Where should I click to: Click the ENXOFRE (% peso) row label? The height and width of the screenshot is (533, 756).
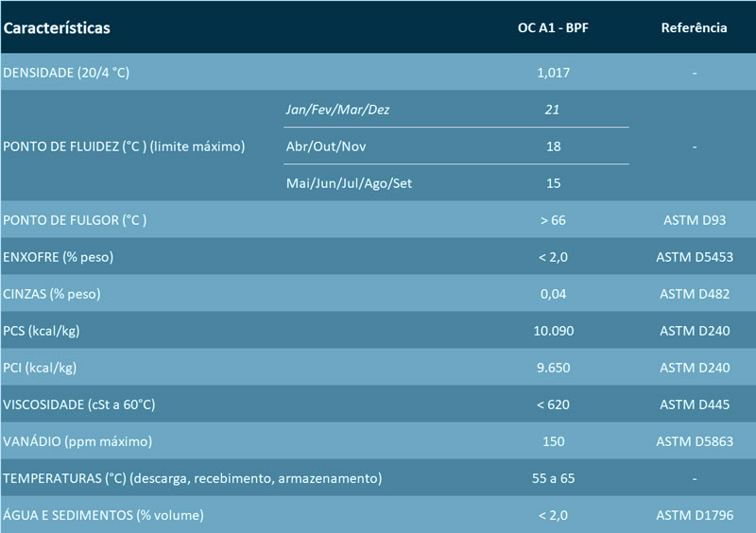(x=64, y=257)
